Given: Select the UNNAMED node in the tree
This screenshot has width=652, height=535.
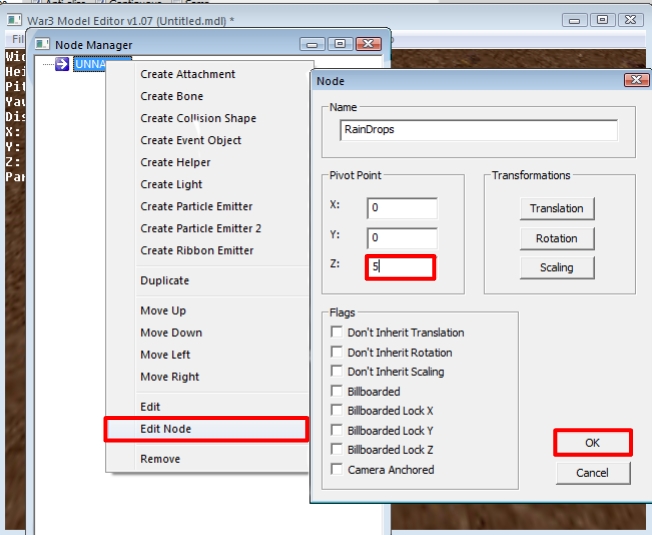Looking at the screenshot, I should point(90,64).
